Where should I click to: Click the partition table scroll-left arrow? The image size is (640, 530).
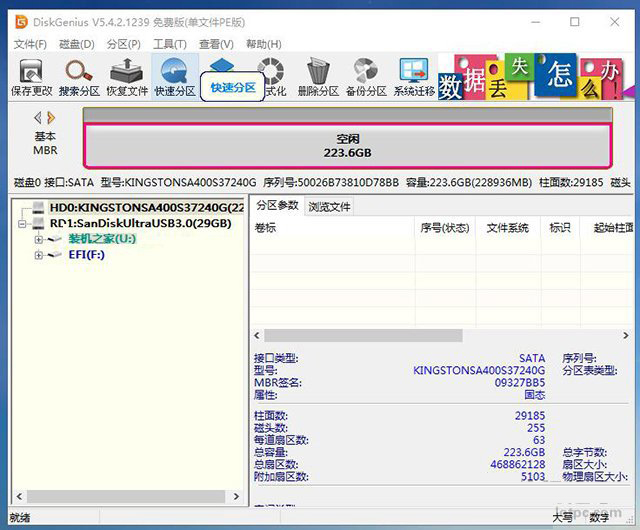pos(257,336)
